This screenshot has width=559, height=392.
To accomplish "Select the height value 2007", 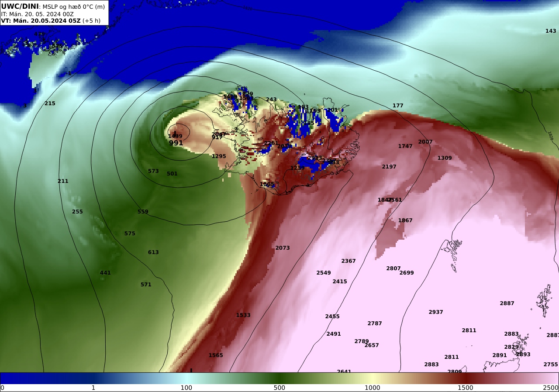I will tap(425, 142).
